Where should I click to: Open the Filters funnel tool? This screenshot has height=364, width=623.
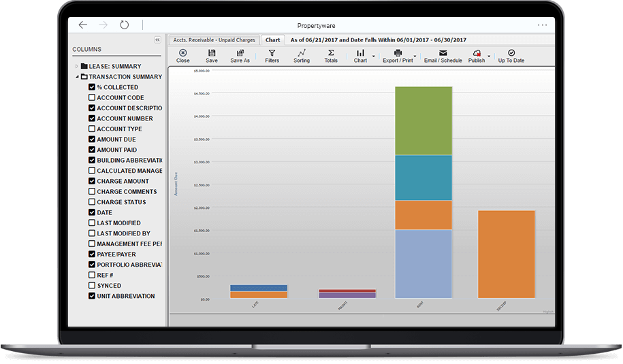click(x=272, y=53)
